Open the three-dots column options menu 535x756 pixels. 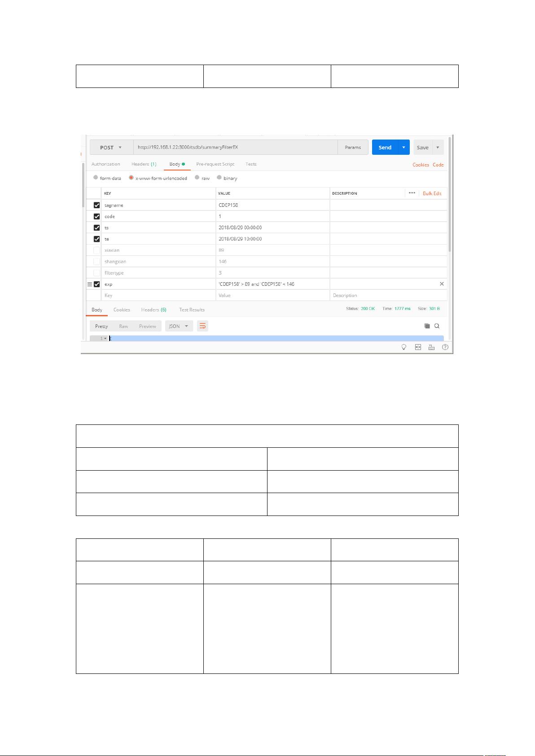coord(412,193)
